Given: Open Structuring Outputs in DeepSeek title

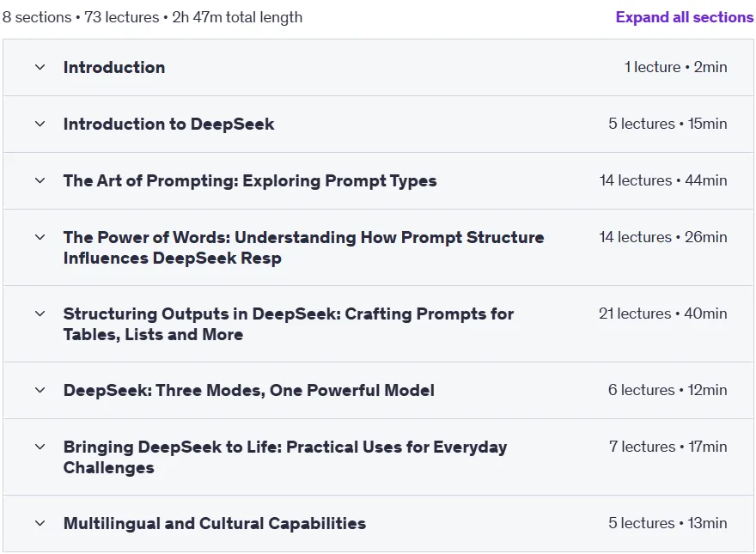Looking at the screenshot, I should [x=289, y=324].
